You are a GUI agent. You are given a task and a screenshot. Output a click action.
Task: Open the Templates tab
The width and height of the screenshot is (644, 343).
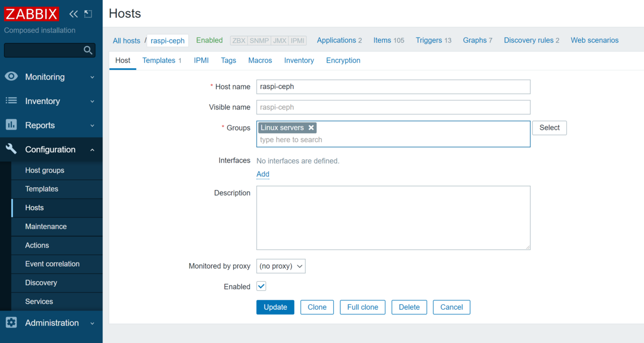[x=159, y=61]
